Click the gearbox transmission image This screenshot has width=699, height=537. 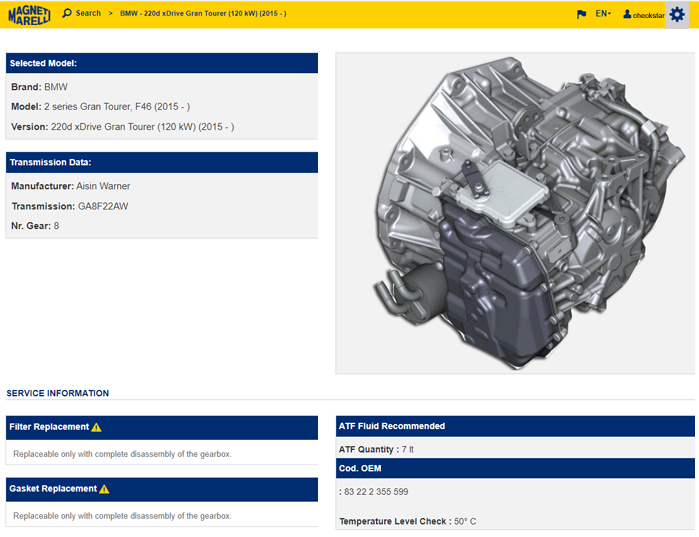(515, 213)
